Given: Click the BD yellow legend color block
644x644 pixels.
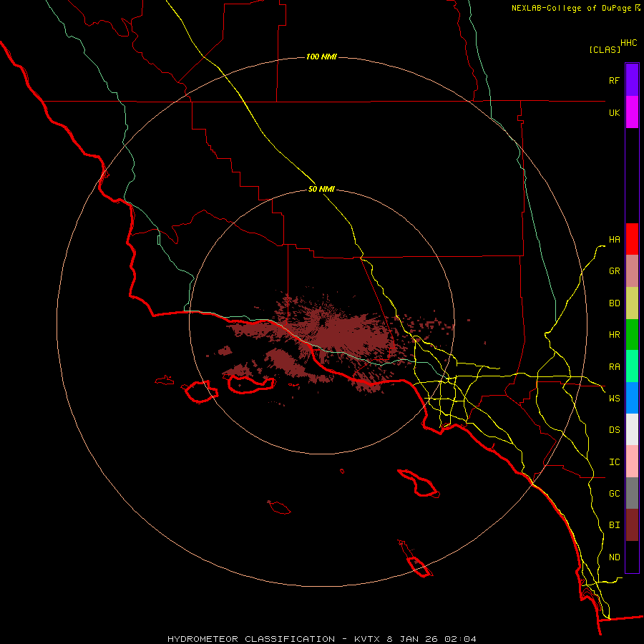Looking at the screenshot, I should [x=632, y=303].
